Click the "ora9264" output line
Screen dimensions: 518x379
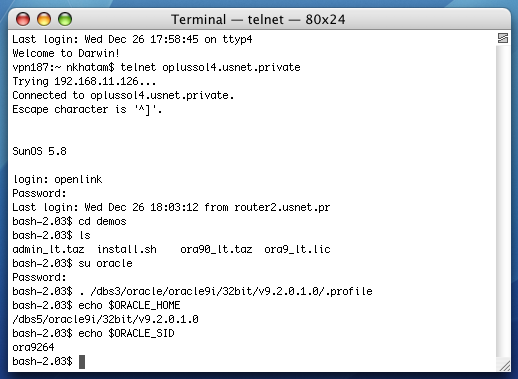[33, 347]
